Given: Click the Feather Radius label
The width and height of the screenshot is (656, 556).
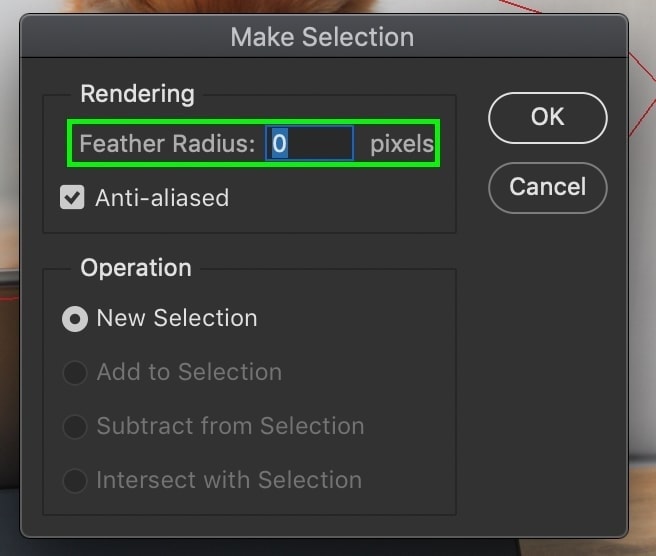Looking at the screenshot, I should point(167,143).
